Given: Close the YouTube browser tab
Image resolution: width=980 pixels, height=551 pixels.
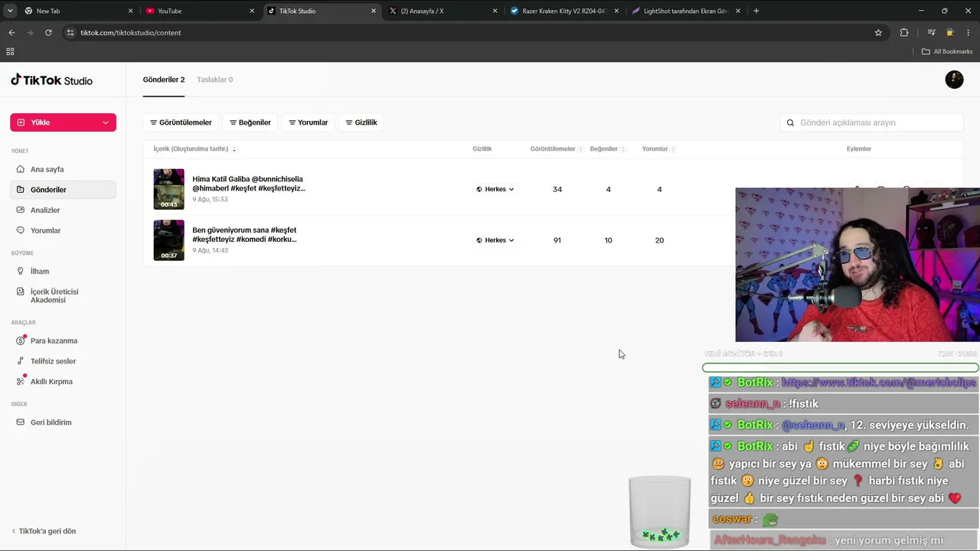Looking at the screenshot, I should tap(252, 11).
